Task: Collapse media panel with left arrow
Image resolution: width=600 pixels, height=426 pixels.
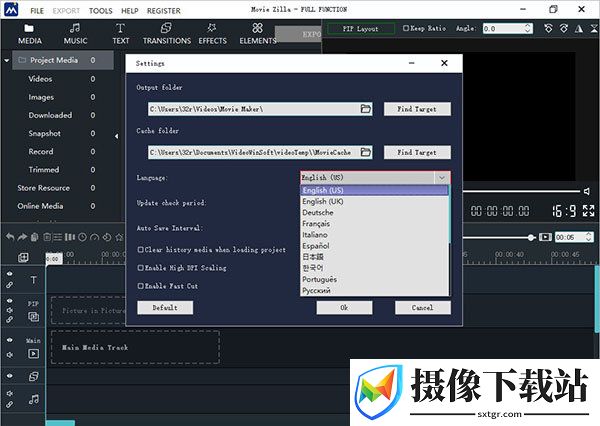Action: [117, 136]
